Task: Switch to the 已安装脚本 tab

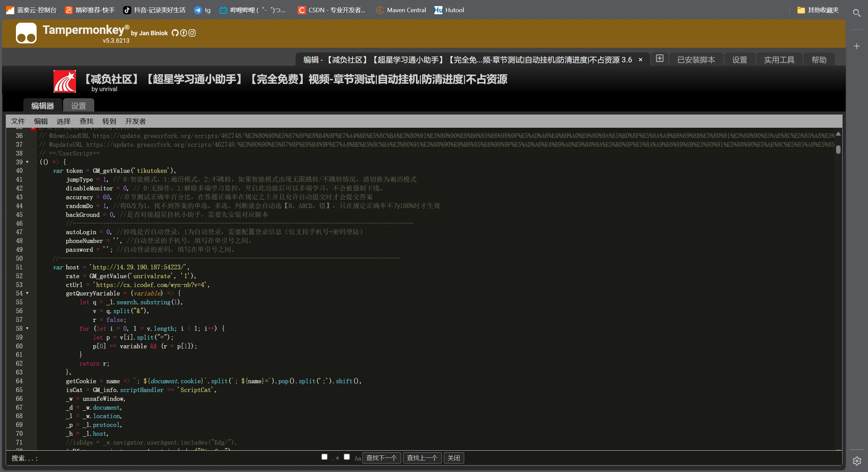Action: coord(696,60)
